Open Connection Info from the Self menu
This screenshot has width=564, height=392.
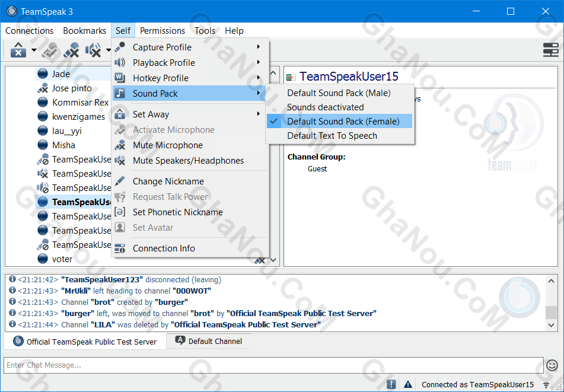[190, 248]
